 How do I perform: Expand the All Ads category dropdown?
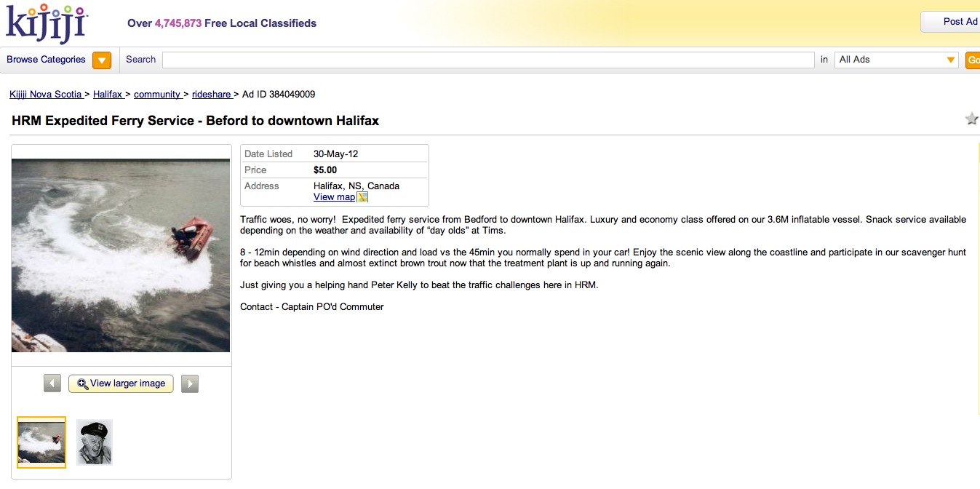click(x=897, y=60)
